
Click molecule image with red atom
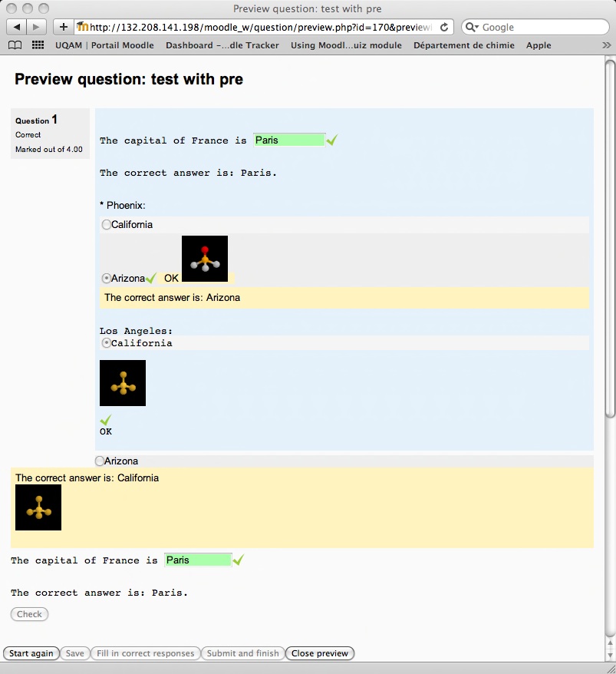205,259
